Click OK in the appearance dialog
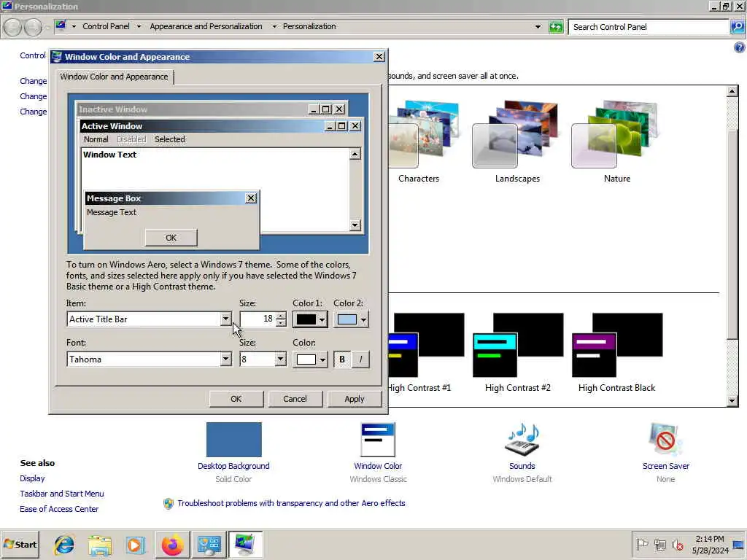The image size is (747, 560). click(236, 399)
